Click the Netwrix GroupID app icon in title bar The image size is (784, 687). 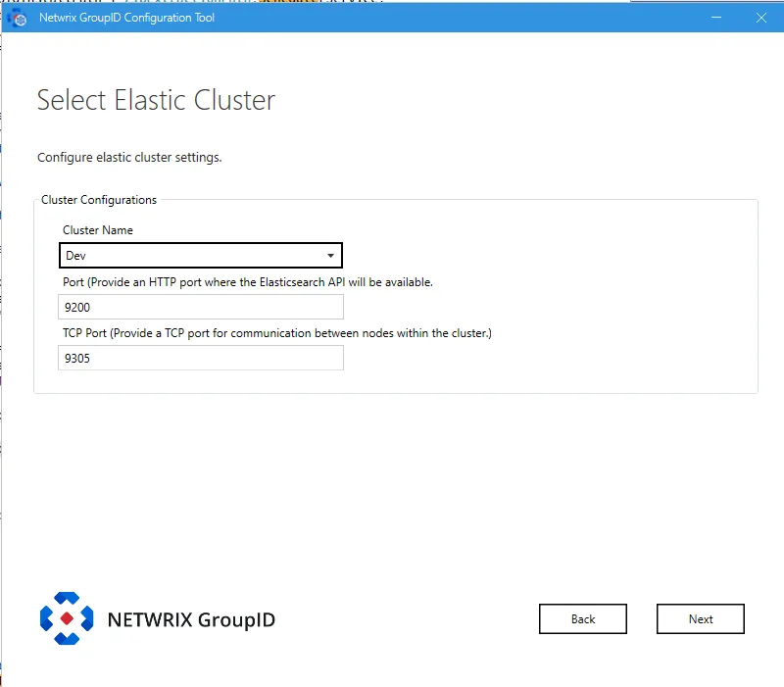click(x=18, y=18)
